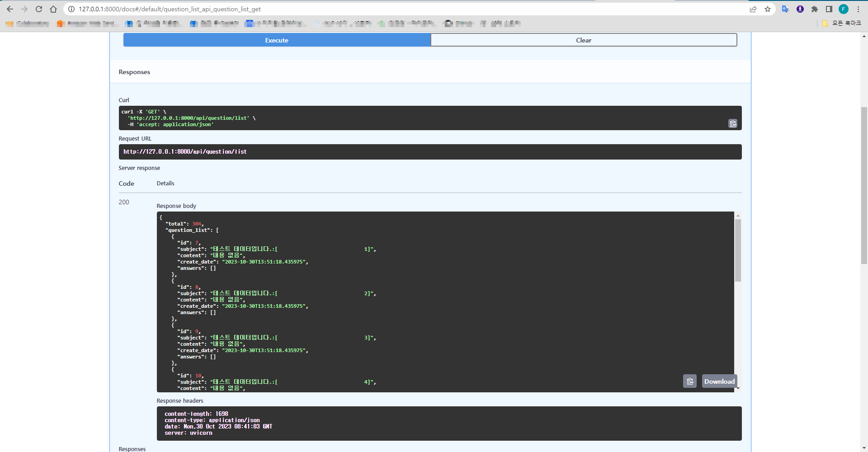Screen dimensions: 868x452
Task: Copy the curl command to clipboard
Action: [x=733, y=123]
